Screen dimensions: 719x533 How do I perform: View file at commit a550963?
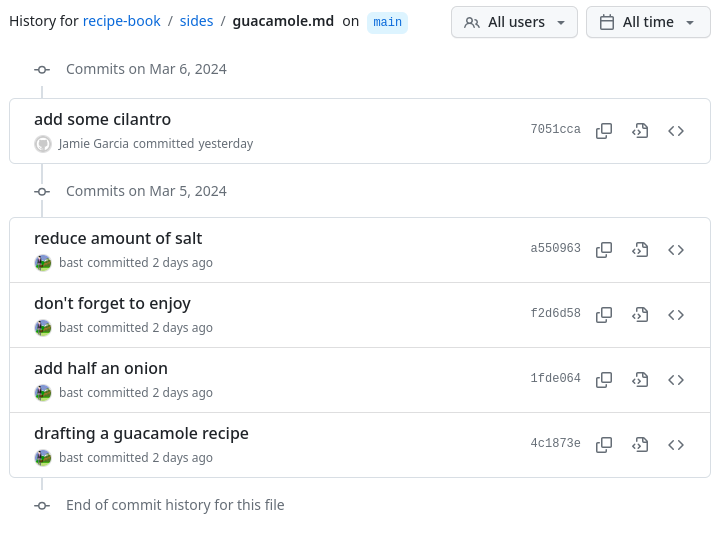(640, 250)
